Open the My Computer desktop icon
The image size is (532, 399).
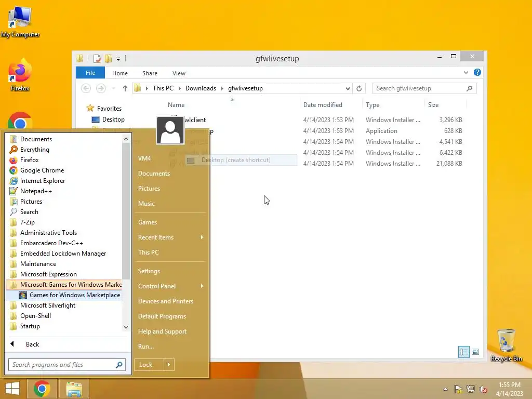(20, 22)
